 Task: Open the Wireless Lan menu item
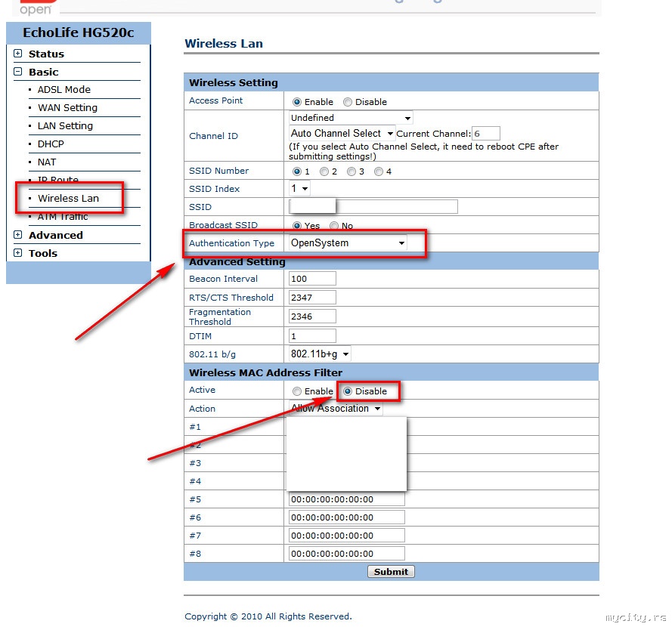pos(68,198)
